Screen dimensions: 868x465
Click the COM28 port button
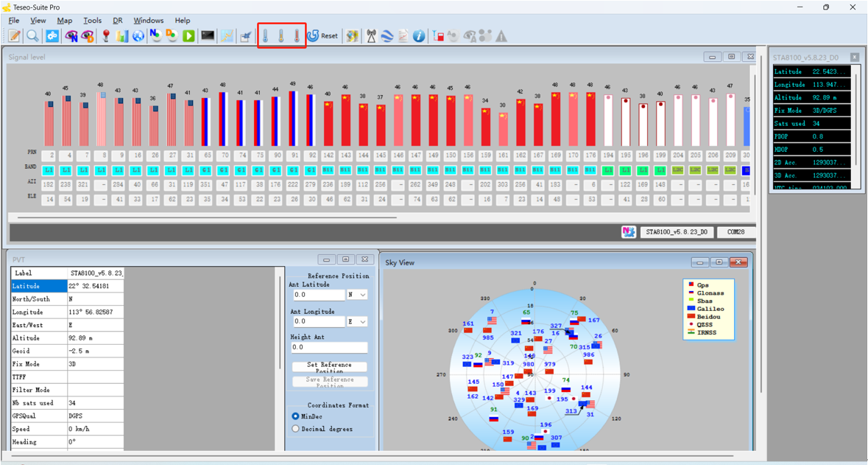pos(735,232)
